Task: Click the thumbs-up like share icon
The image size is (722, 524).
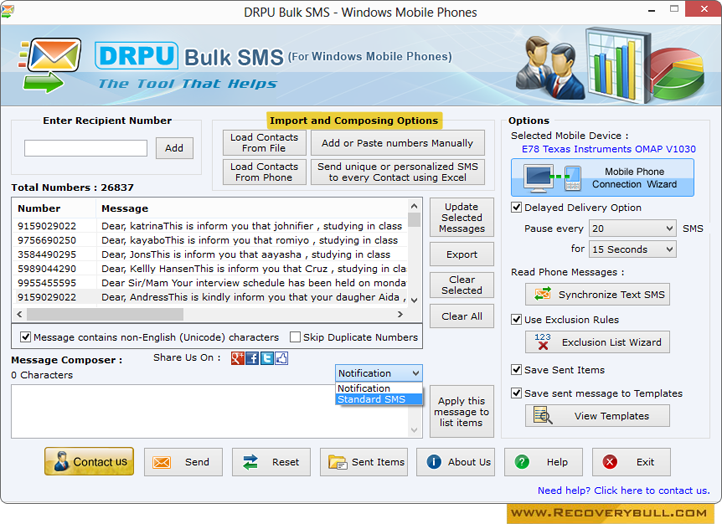Action: [281, 358]
